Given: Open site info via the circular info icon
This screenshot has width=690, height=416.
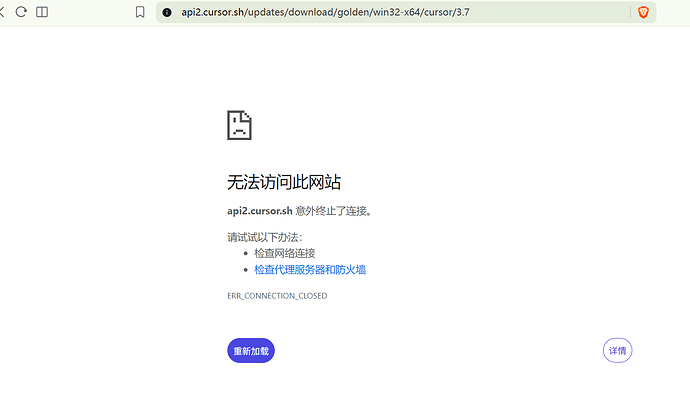Looking at the screenshot, I should (167, 12).
